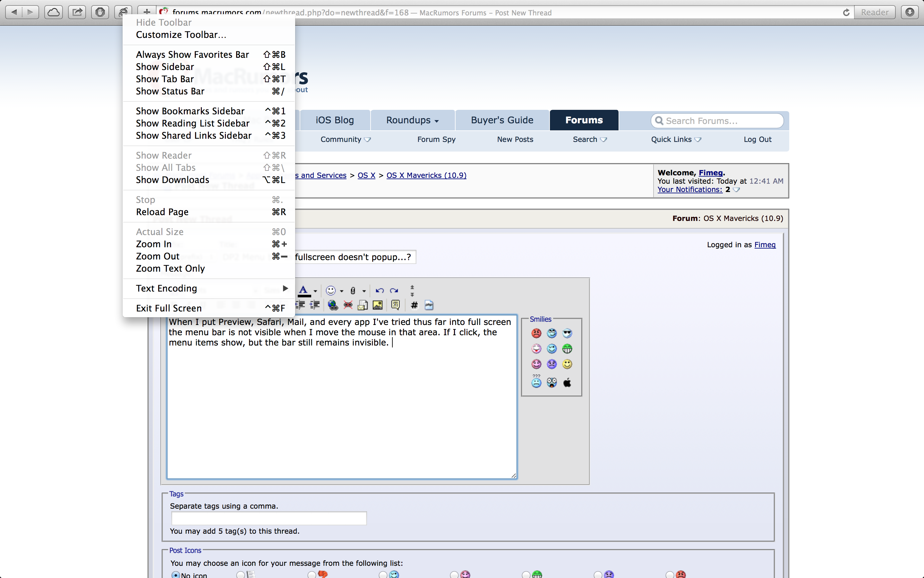
Task: Select Reload Page in the View menu
Action: 209,212
